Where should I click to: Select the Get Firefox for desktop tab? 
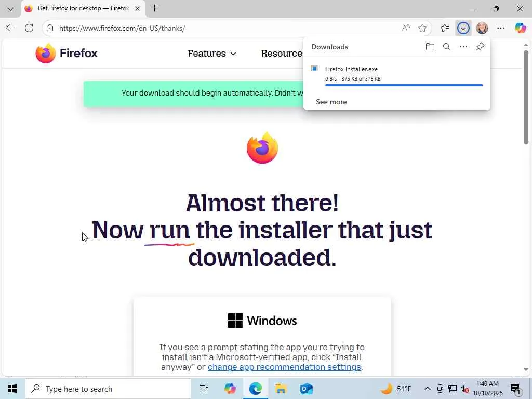tap(83, 8)
